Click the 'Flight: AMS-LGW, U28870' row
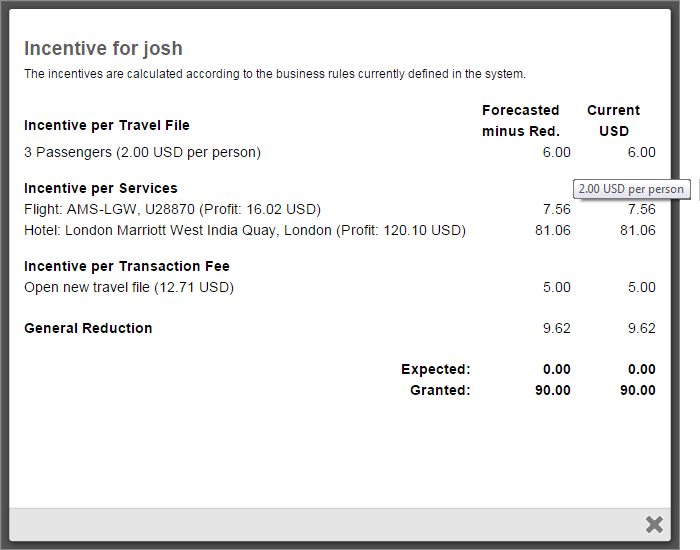Viewport: 700px width, 550px height. pyautogui.click(x=172, y=209)
